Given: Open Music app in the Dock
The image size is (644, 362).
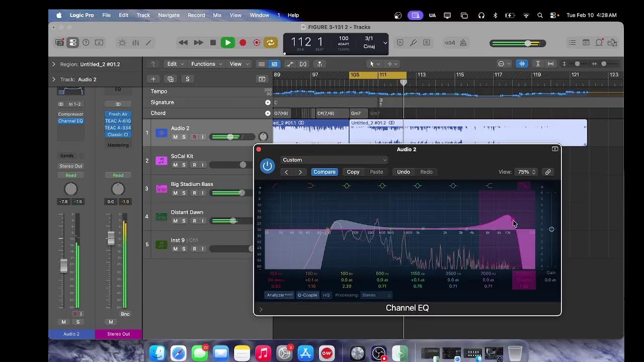Looking at the screenshot, I should pos(263,353).
